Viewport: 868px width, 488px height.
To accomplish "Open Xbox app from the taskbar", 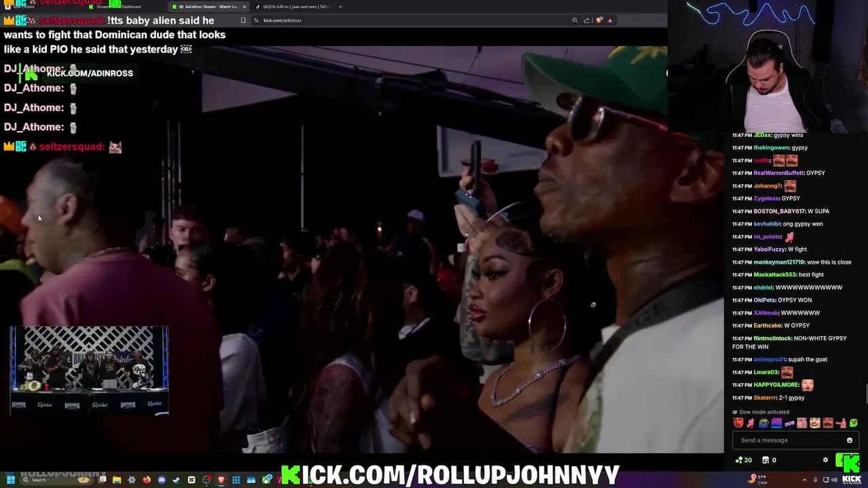I will point(267,480).
